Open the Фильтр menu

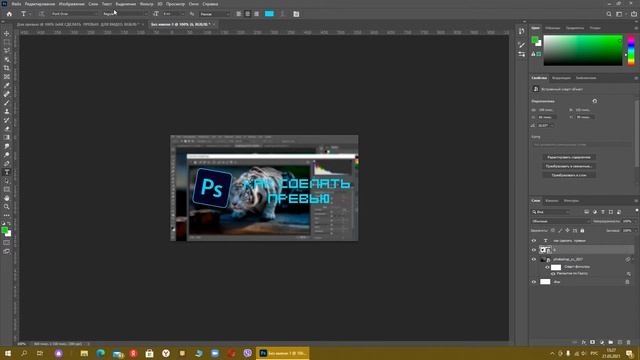pyautogui.click(x=146, y=4)
